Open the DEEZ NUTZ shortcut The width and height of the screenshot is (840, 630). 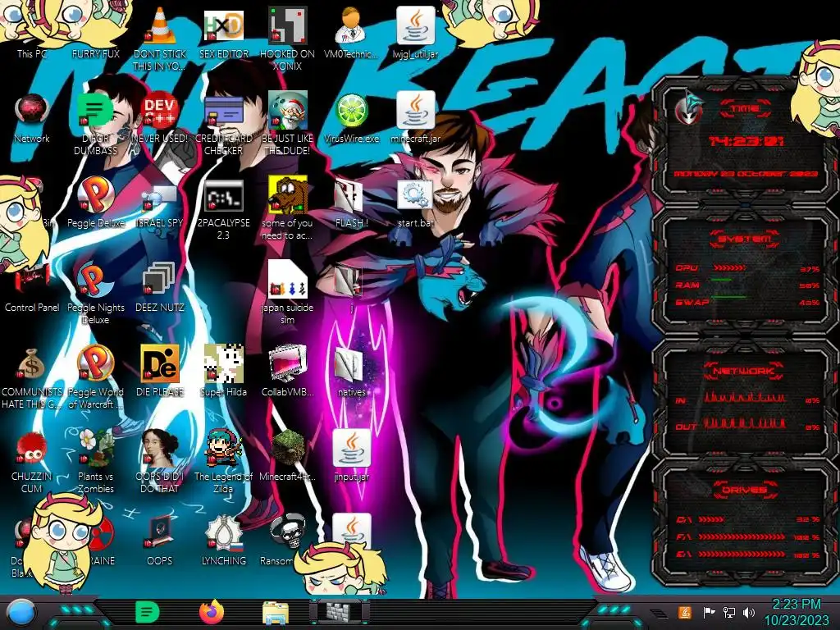point(160,287)
